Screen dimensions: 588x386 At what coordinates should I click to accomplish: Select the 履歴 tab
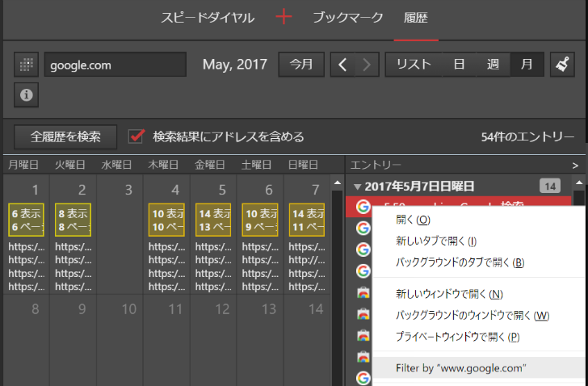point(416,18)
